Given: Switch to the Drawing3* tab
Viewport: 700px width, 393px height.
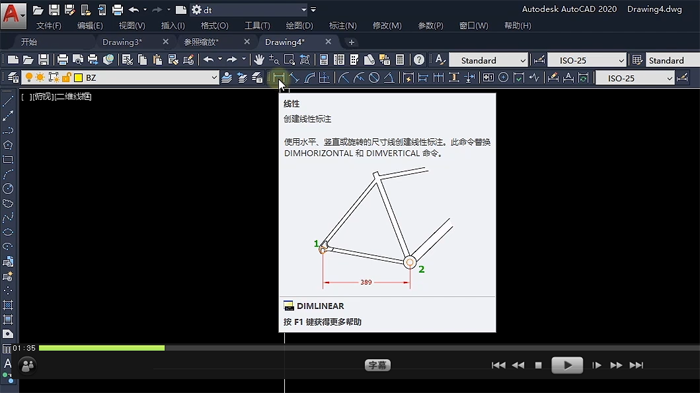Looking at the screenshot, I should pos(122,42).
